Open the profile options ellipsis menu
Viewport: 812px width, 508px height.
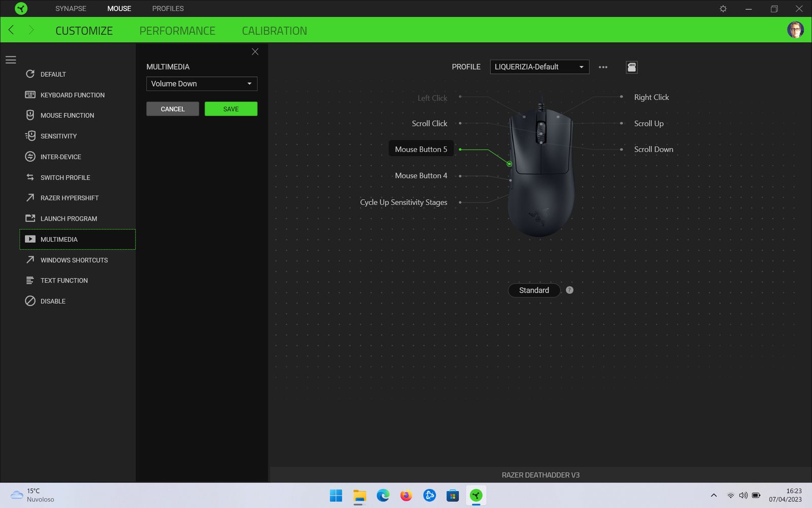click(603, 67)
